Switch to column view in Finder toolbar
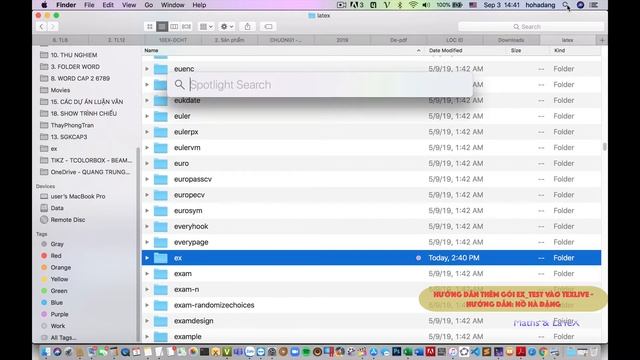640x360 pixels. coord(174,27)
